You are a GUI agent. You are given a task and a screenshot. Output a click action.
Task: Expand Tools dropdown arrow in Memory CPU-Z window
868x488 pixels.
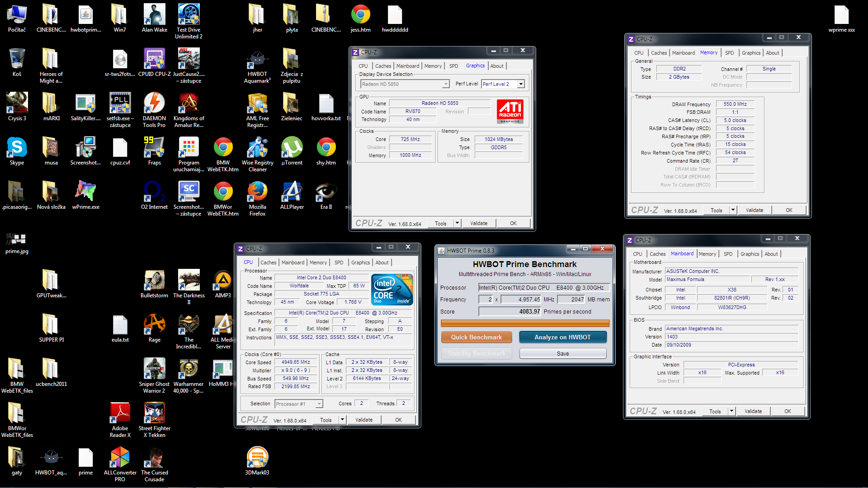pos(733,210)
